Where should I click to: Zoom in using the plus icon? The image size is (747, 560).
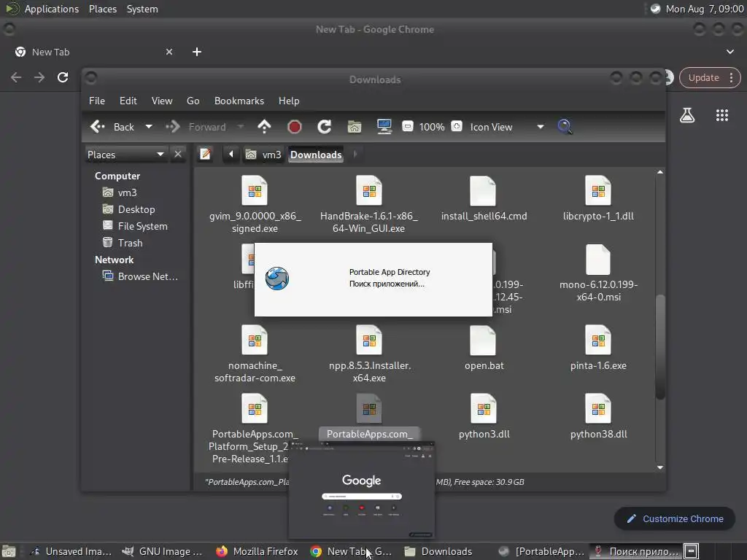(457, 126)
